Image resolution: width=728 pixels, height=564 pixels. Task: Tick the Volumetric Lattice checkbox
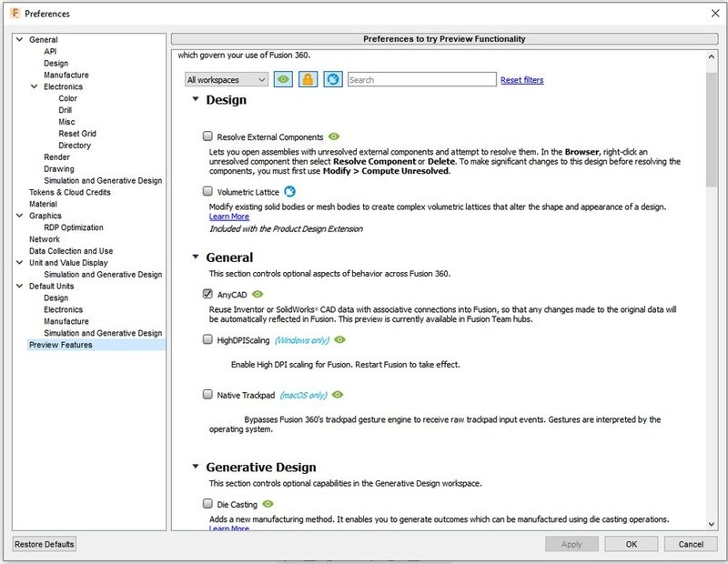pyautogui.click(x=207, y=193)
